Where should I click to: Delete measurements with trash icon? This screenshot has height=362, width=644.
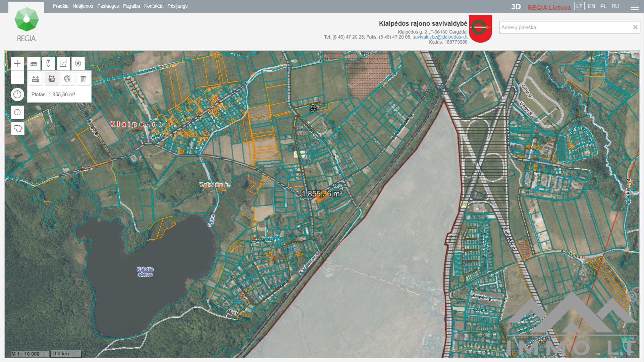point(83,79)
